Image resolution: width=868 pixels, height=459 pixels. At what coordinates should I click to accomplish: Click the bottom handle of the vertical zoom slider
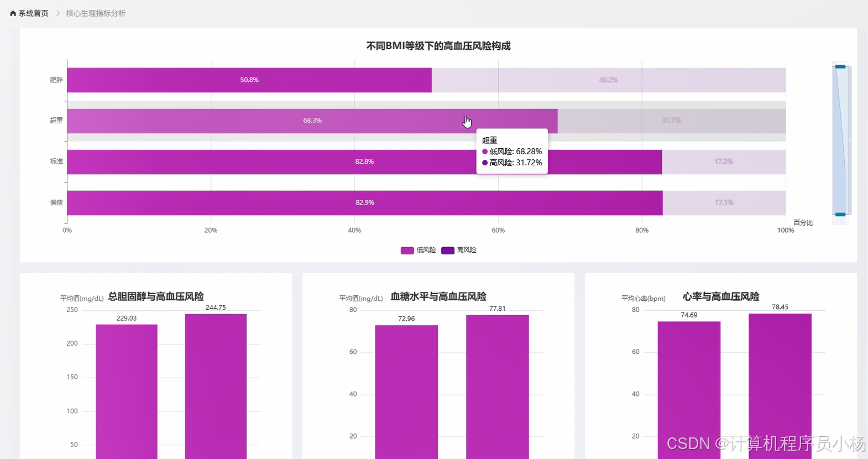coord(840,214)
